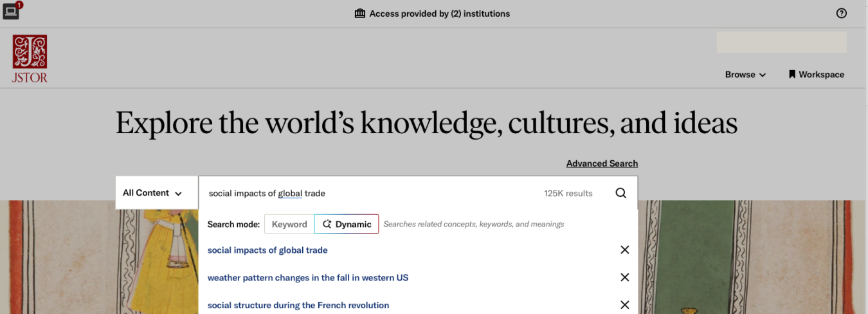Click the sparkle icon on Dynamic button

(327, 224)
